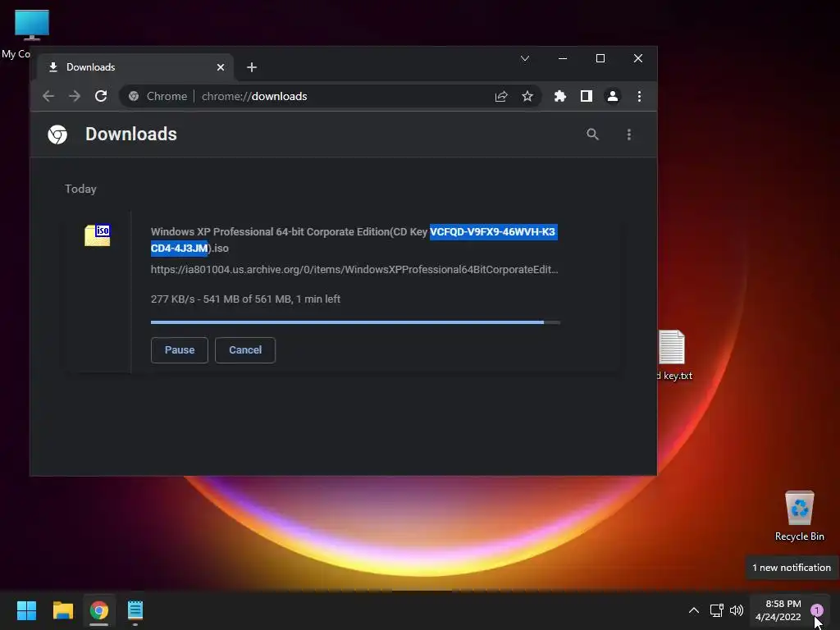The image size is (840, 630).
Task: Click the download progress bar
Action: click(356, 322)
